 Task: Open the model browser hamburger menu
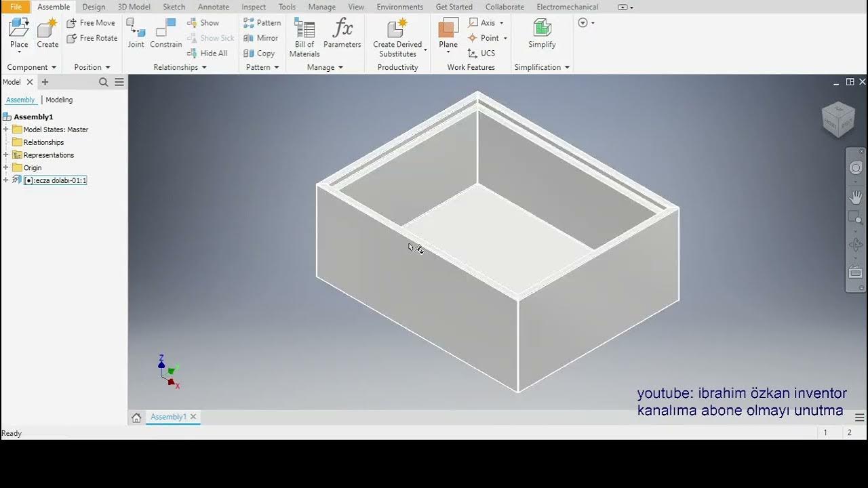[119, 82]
